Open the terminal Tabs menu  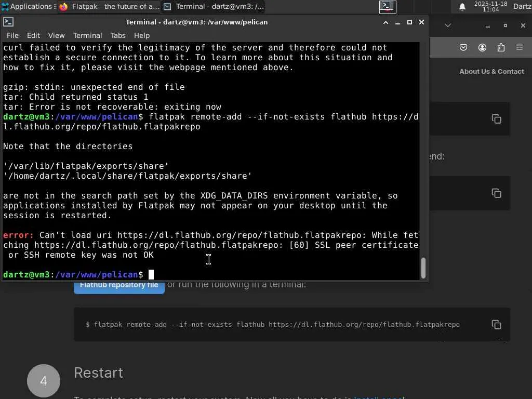click(x=118, y=35)
